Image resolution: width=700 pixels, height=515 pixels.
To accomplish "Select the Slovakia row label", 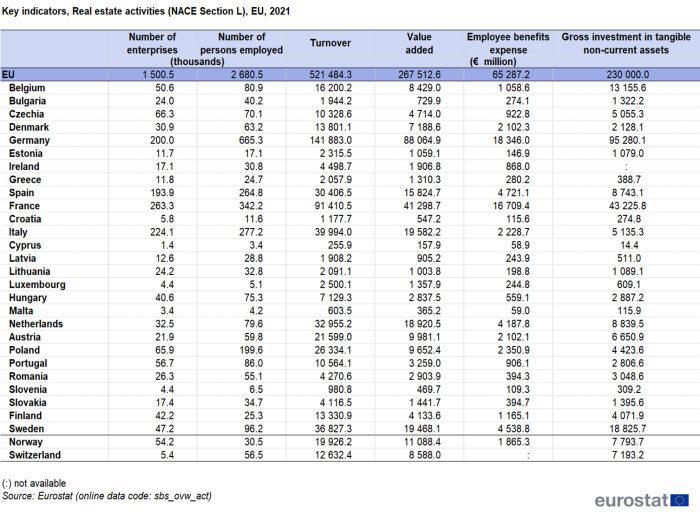I will 28,403.
